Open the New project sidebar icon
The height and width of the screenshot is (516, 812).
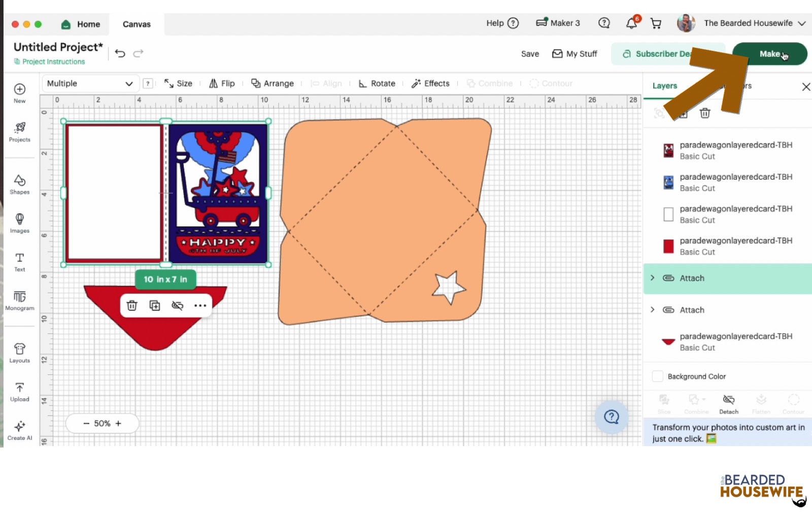(x=19, y=93)
